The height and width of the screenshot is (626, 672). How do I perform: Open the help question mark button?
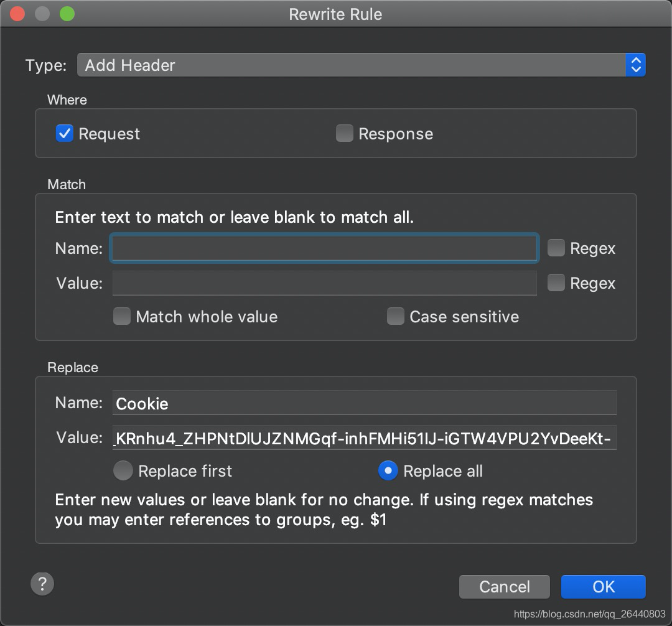click(42, 584)
